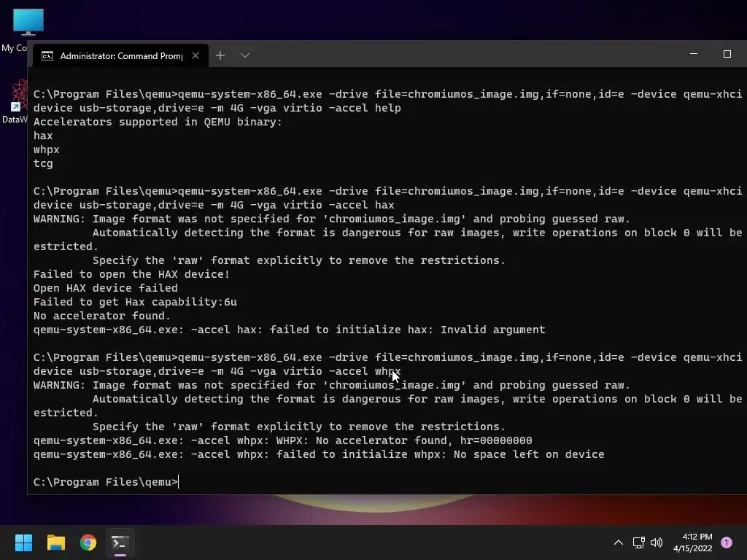Add a new terminal tab
This screenshot has height=560, width=747.
pyautogui.click(x=220, y=55)
